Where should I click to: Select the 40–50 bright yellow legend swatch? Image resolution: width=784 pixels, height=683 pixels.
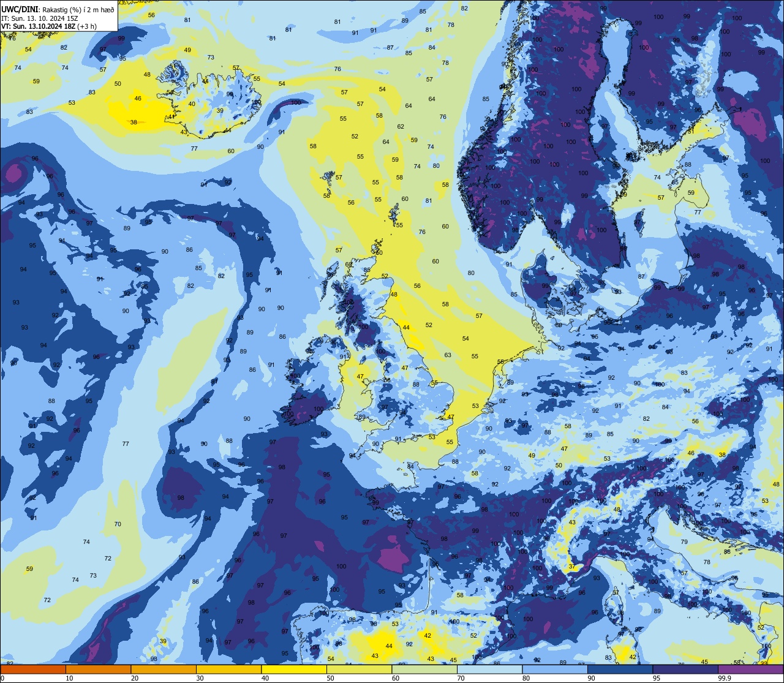pos(294,669)
